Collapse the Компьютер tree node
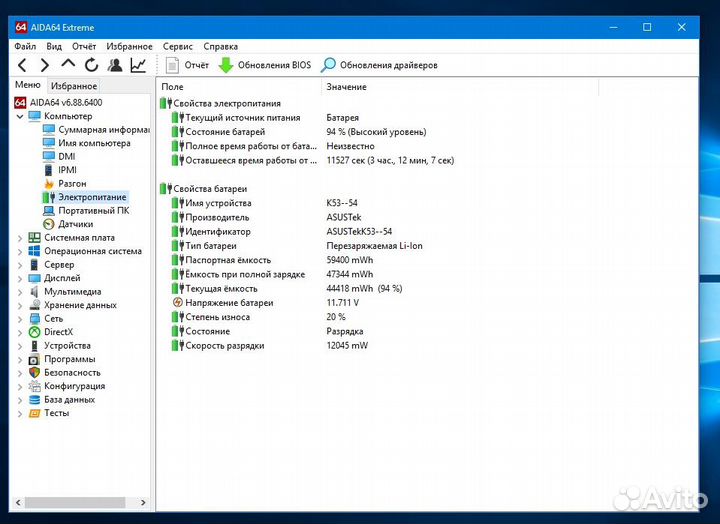 [x=20, y=116]
